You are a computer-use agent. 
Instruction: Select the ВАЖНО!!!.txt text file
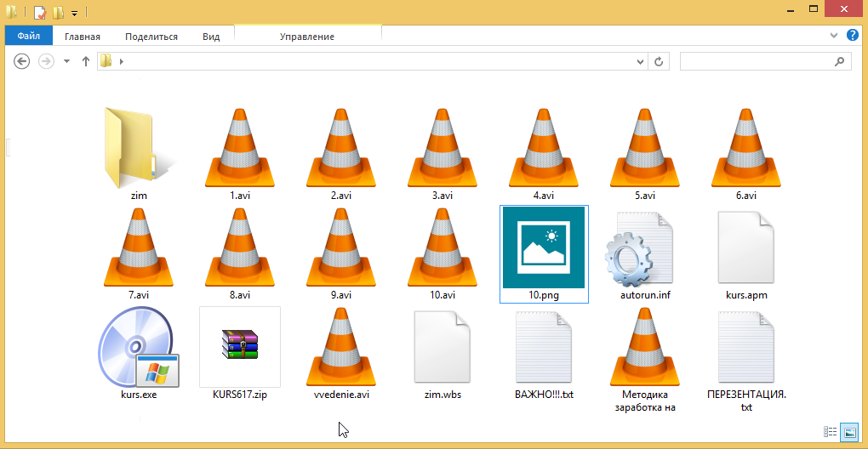[x=544, y=347]
